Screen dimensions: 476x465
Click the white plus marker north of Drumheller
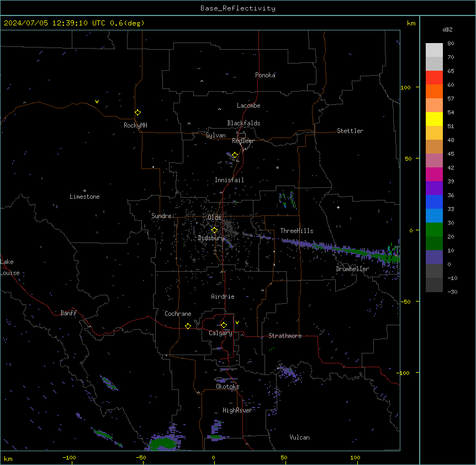click(x=338, y=207)
